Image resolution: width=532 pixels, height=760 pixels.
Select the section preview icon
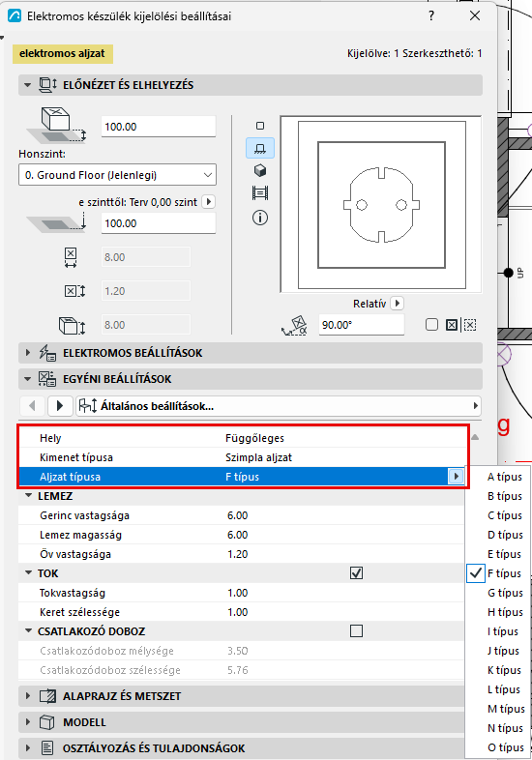pos(260,193)
